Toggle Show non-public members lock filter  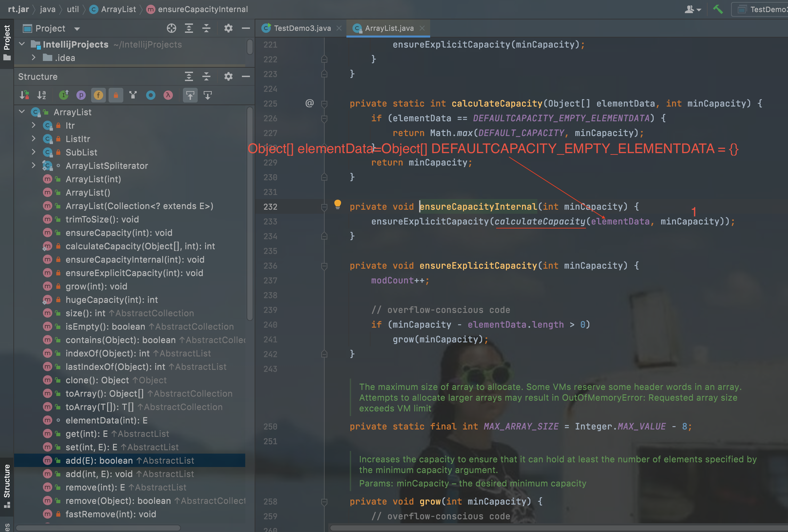click(116, 95)
